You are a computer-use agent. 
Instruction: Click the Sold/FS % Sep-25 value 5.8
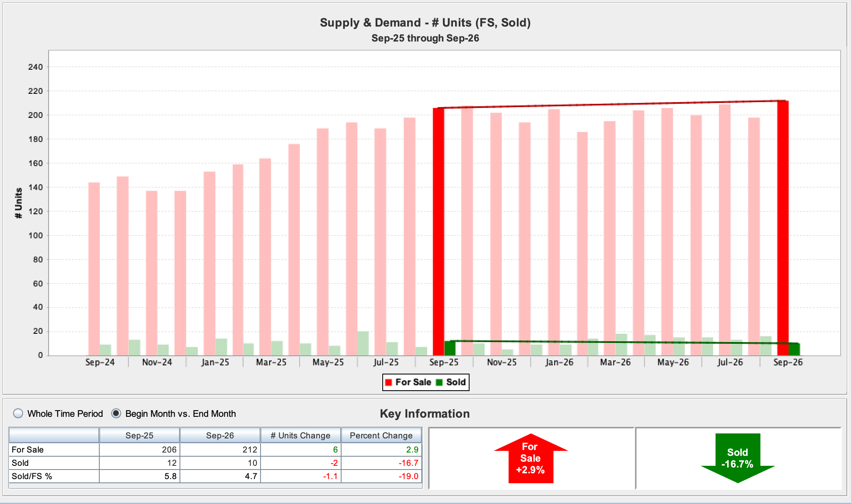pos(140,476)
